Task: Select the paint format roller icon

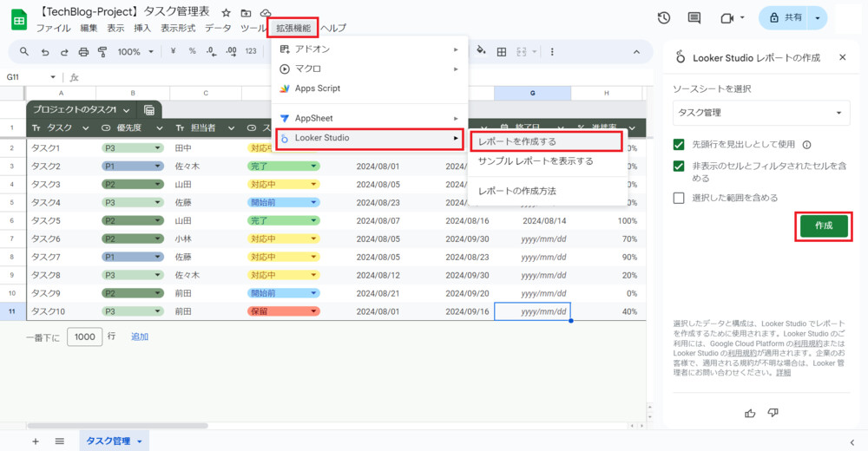Action: [104, 52]
